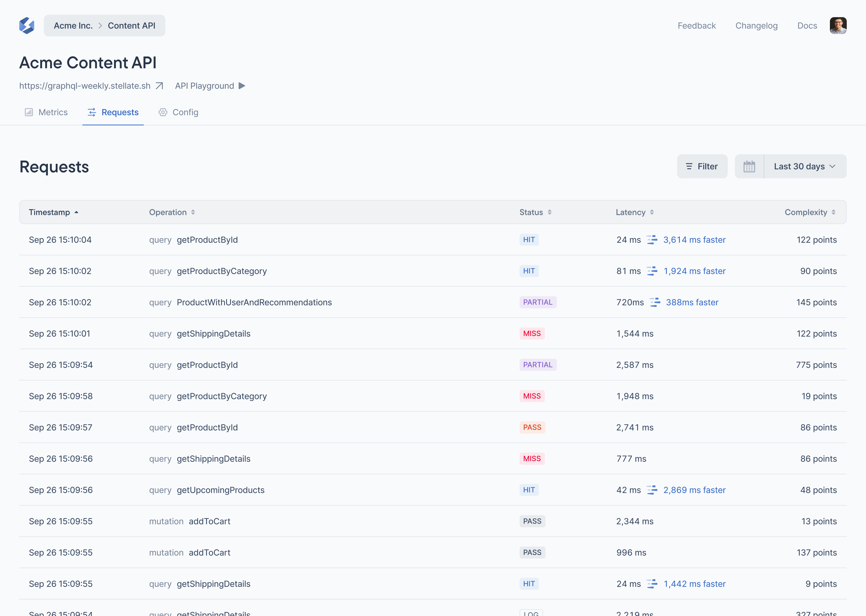Screen dimensions: 866x616
Task: Click PASS badge on addToCart 2,344 ms row
Action: pos(532,521)
